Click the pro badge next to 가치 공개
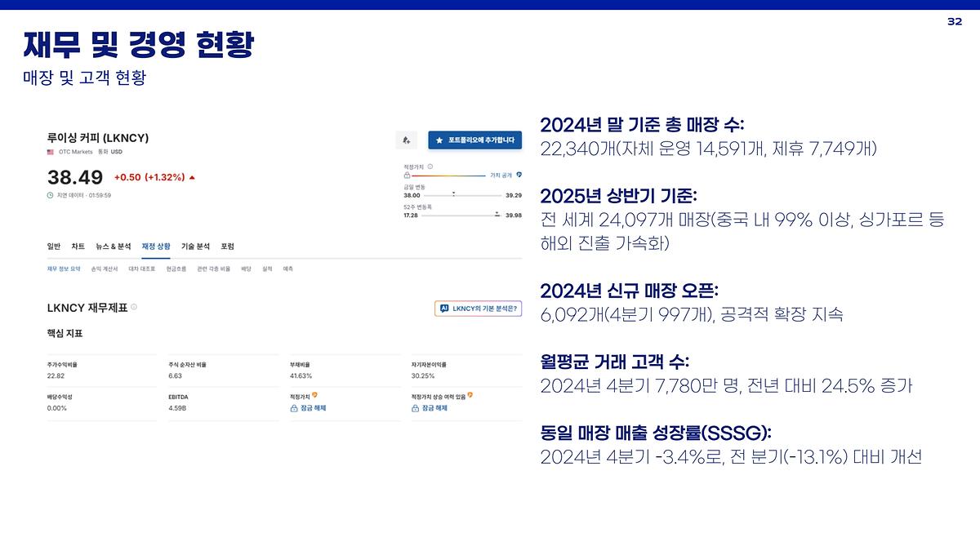The width and height of the screenshot is (980, 551). coord(519,175)
